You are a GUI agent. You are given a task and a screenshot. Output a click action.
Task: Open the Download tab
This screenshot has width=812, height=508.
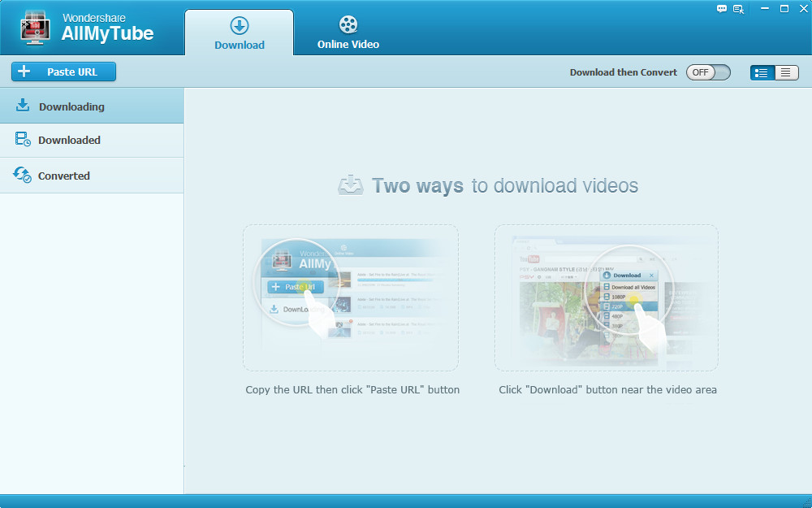[x=240, y=33]
